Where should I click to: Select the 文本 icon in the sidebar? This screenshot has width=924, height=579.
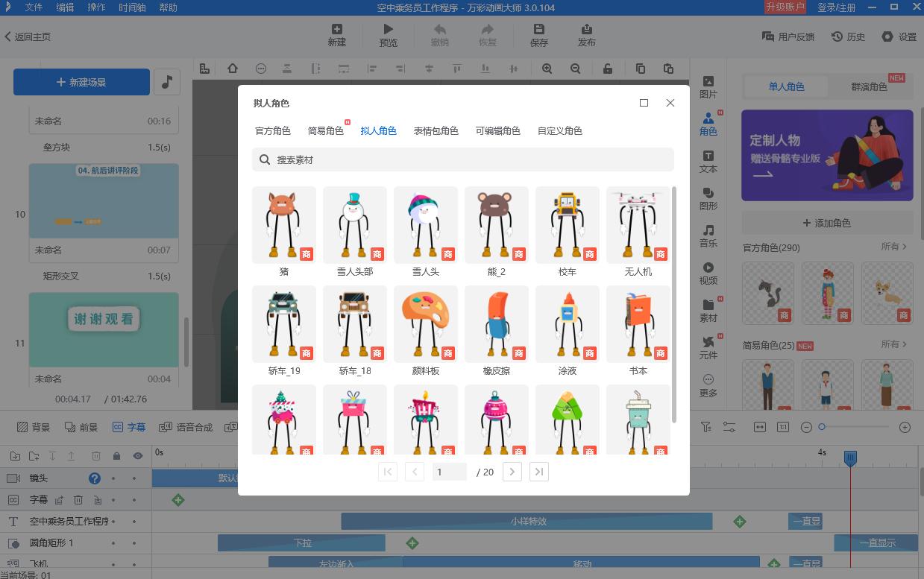708,163
